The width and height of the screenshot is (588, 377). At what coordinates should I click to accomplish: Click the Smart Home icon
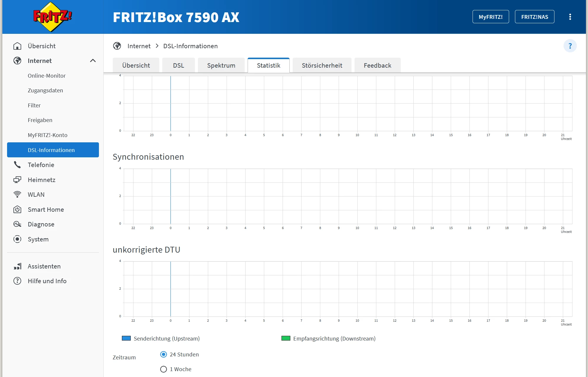pyautogui.click(x=17, y=209)
